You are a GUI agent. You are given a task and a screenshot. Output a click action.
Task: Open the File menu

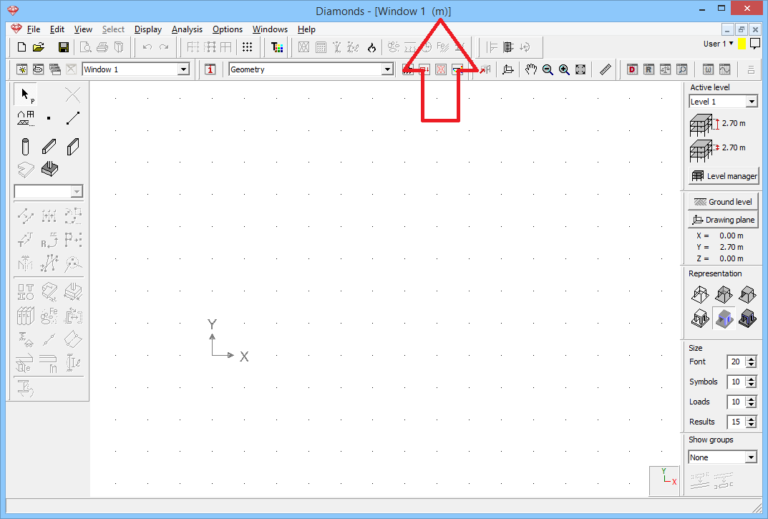click(x=33, y=29)
